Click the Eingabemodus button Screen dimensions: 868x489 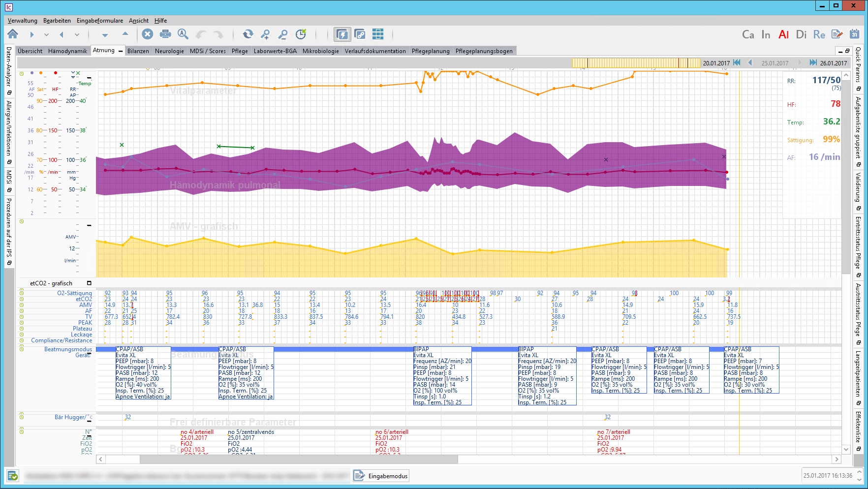381,476
